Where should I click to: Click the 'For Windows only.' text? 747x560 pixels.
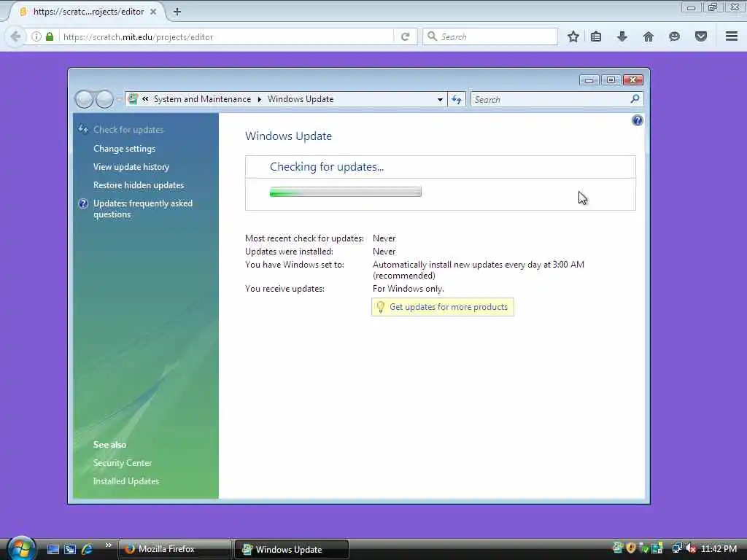[409, 289]
